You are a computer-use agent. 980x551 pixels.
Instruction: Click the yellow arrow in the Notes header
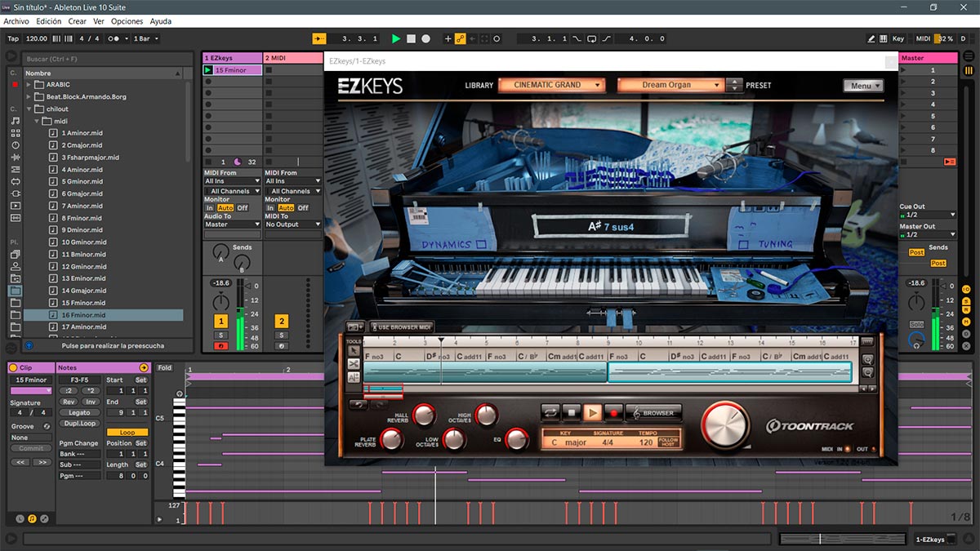(x=145, y=368)
